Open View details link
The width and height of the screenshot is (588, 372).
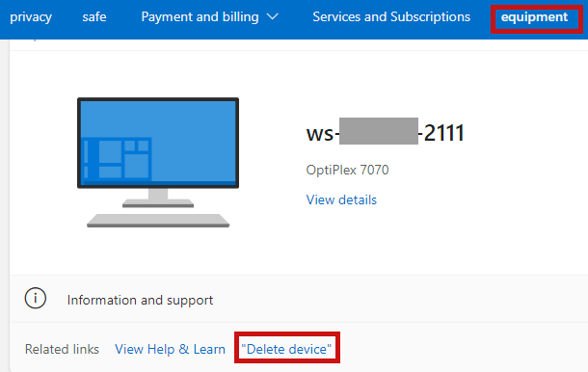click(341, 199)
